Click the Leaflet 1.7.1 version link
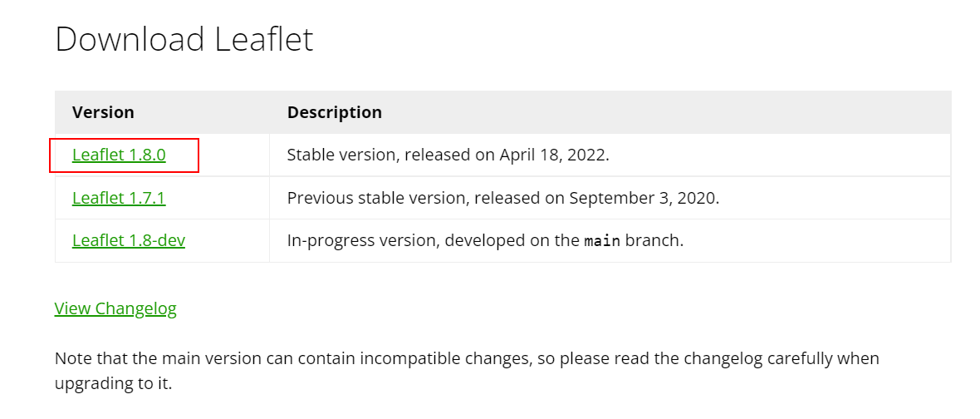This screenshot has height=419, width=980. 119,198
